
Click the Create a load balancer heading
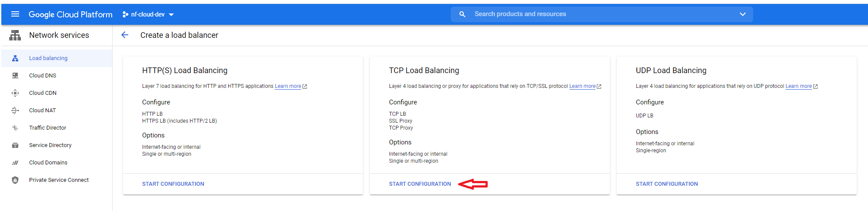coord(179,35)
